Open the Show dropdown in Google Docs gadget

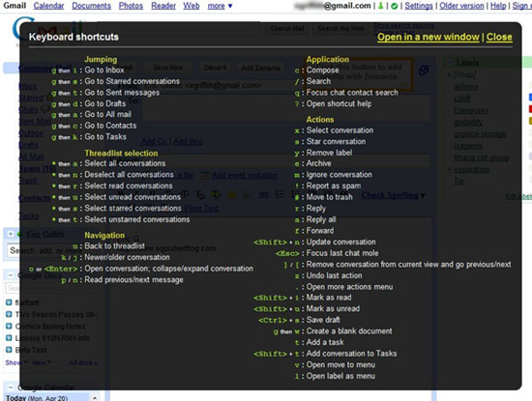16,362
